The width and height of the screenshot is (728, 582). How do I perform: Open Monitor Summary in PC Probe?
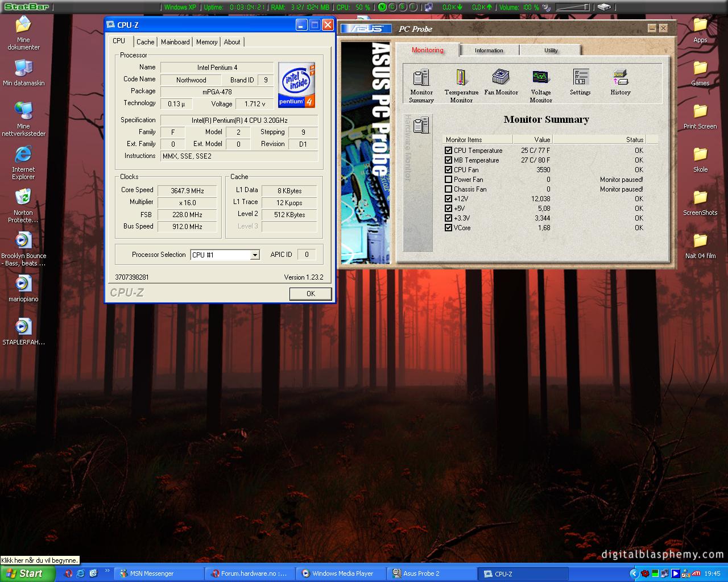pyautogui.click(x=421, y=86)
